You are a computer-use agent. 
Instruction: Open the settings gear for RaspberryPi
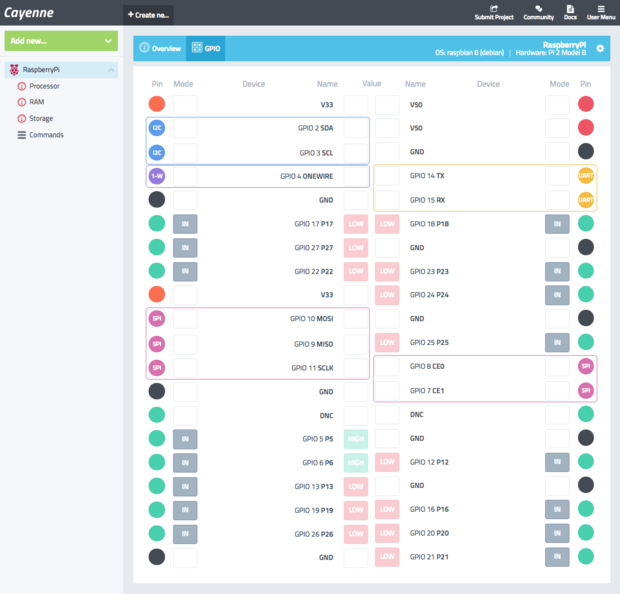(x=600, y=48)
